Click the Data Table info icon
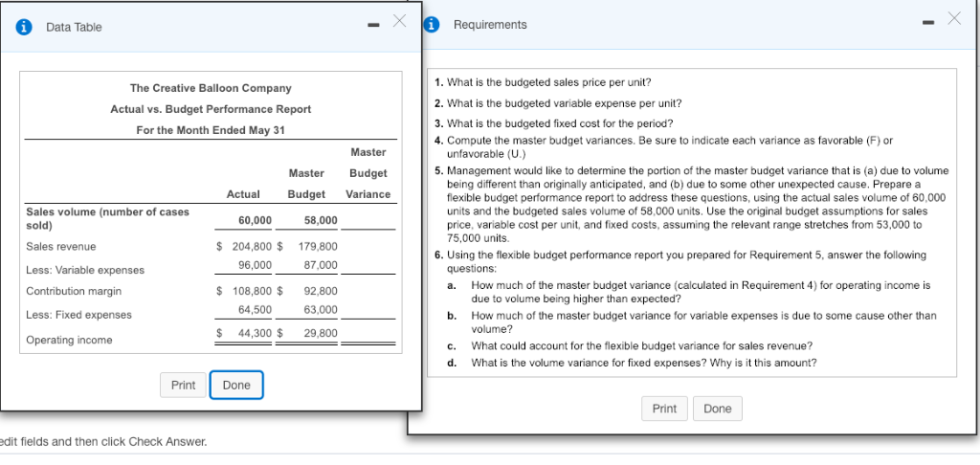This screenshot has width=980, height=465. (x=24, y=27)
